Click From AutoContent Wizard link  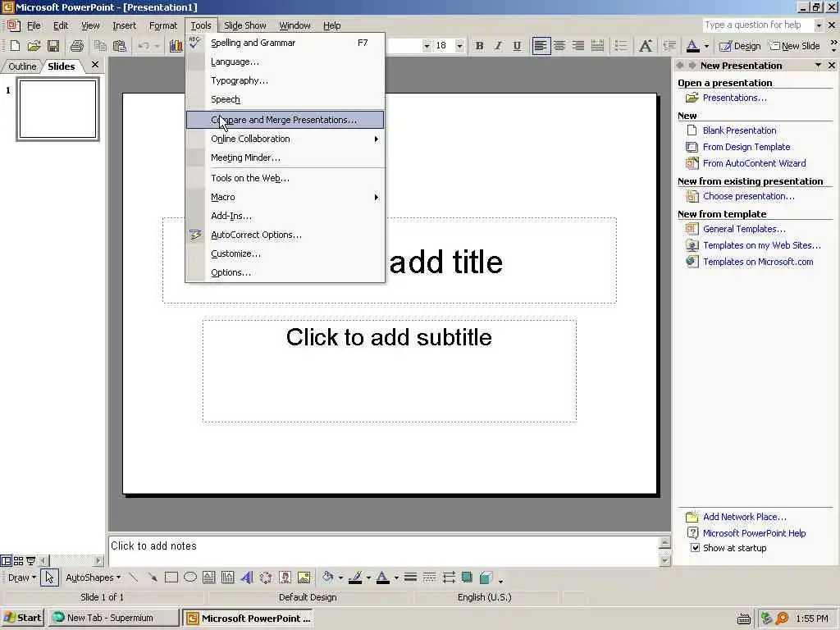point(755,163)
